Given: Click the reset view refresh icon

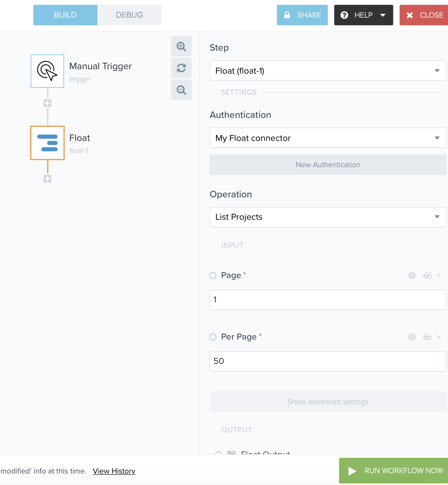Looking at the screenshot, I should [x=181, y=68].
